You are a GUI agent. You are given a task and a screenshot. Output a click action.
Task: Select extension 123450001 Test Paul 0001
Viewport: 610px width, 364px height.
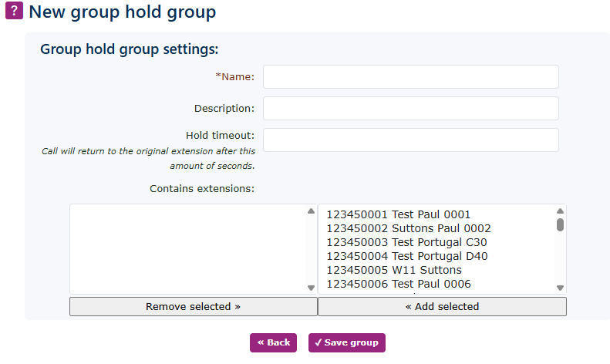[398, 214]
